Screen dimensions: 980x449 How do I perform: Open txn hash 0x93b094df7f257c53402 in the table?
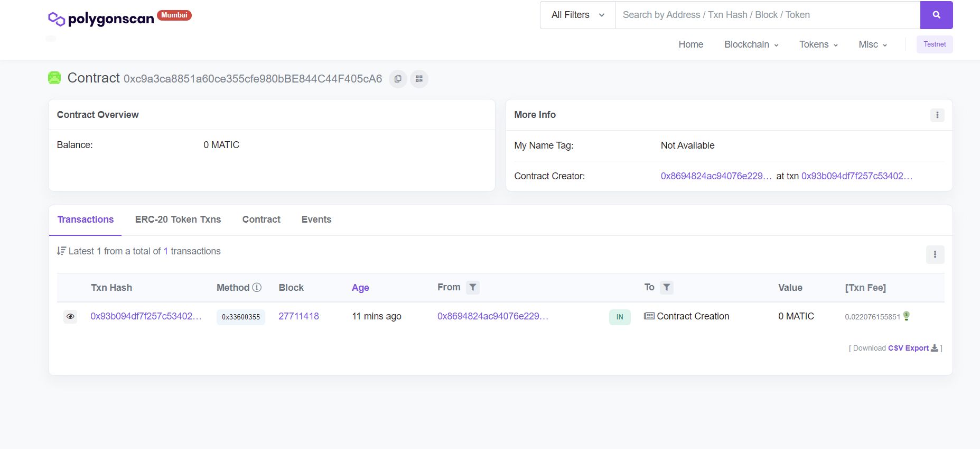pos(146,316)
